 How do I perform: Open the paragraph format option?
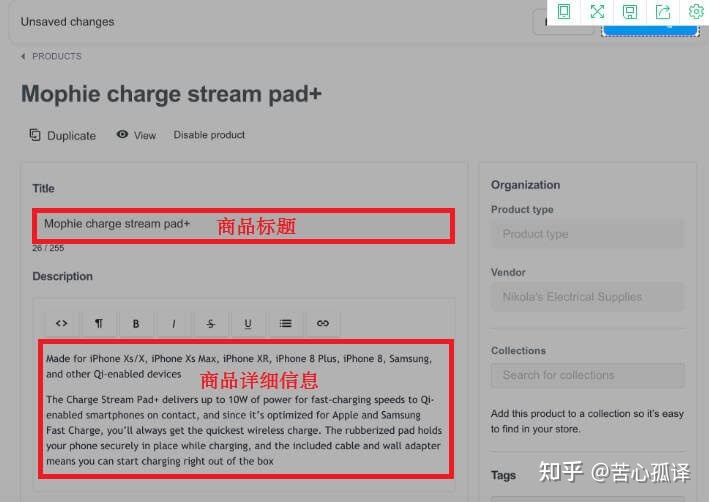[x=99, y=323]
